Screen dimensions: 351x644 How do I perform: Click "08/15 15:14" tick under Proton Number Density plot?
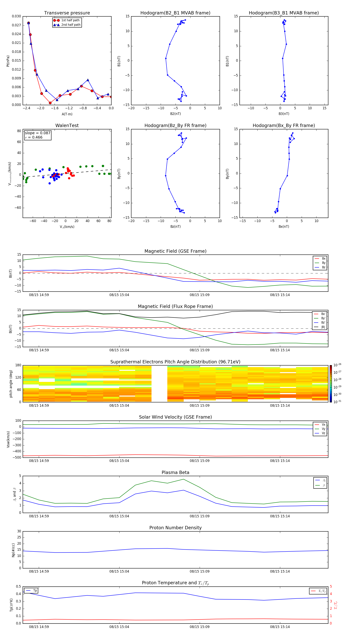(280, 571)
